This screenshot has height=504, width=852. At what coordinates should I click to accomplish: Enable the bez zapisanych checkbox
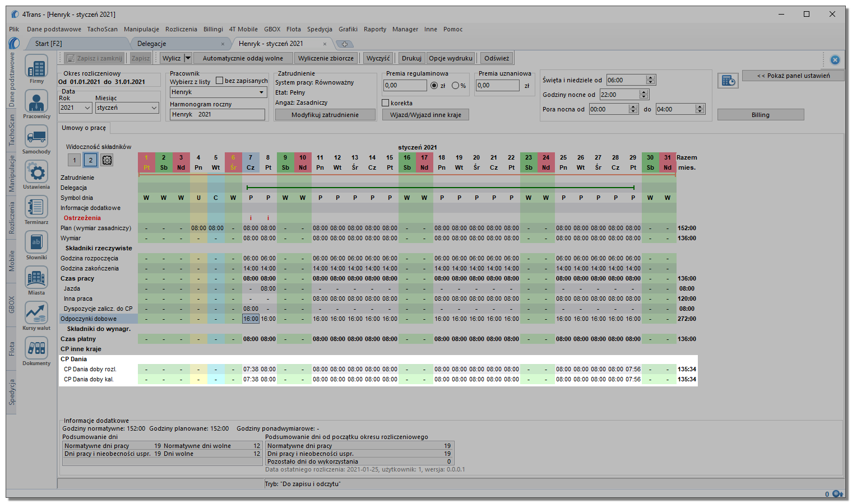220,81
